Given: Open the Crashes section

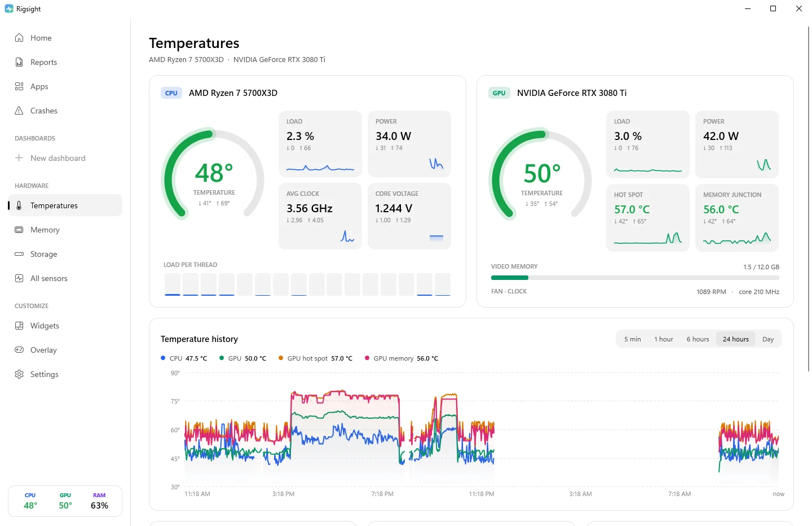Looking at the screenshot, I should 65,111.
